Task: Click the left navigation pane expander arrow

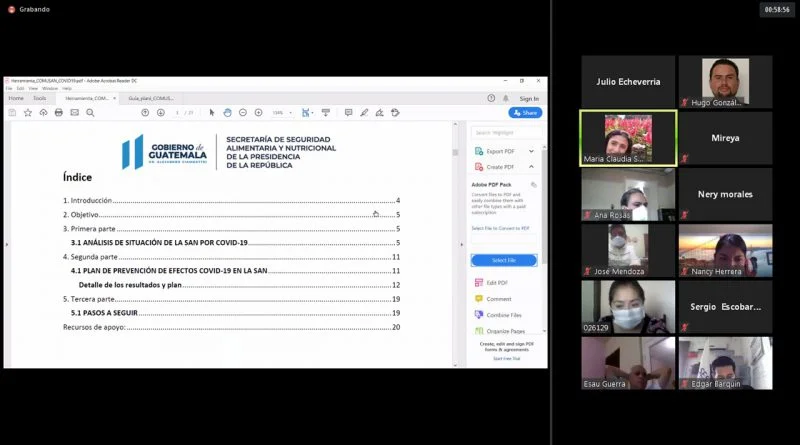Action: tap(7, 244)
